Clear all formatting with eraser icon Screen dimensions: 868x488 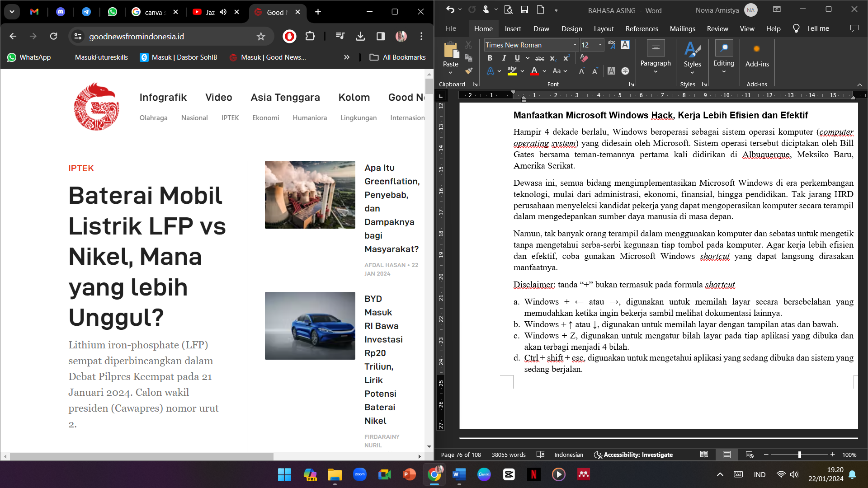(584, 58)
